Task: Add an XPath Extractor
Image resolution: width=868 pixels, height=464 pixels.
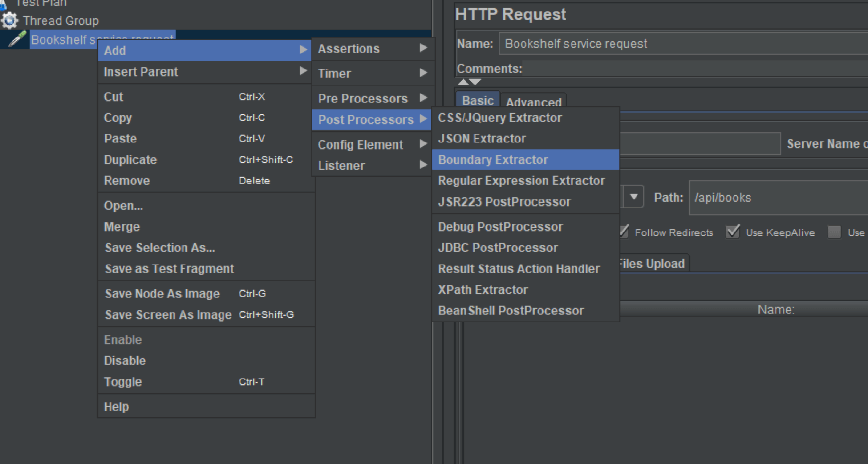Action: click(x=525, y=289)
